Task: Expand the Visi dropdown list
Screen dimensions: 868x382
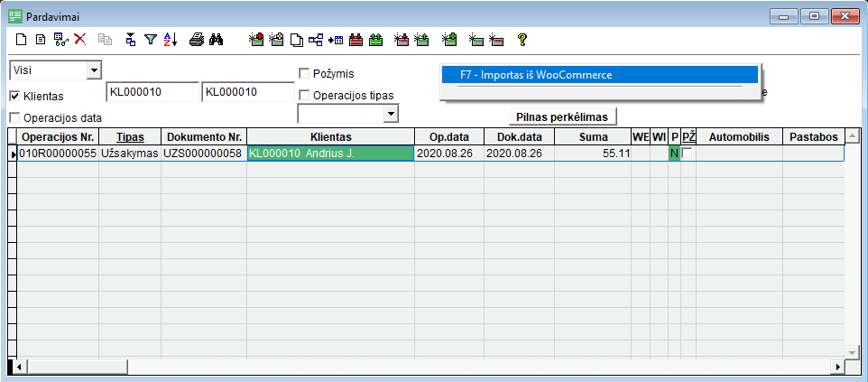Action: [94, 70]
